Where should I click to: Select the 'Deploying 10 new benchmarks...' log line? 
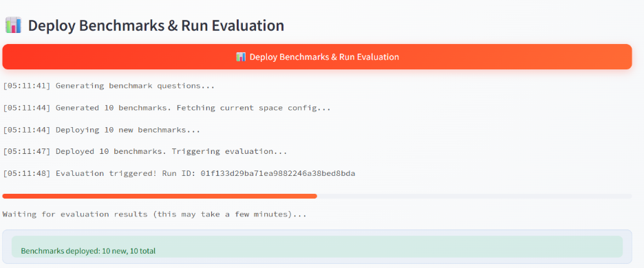(101, 130)
